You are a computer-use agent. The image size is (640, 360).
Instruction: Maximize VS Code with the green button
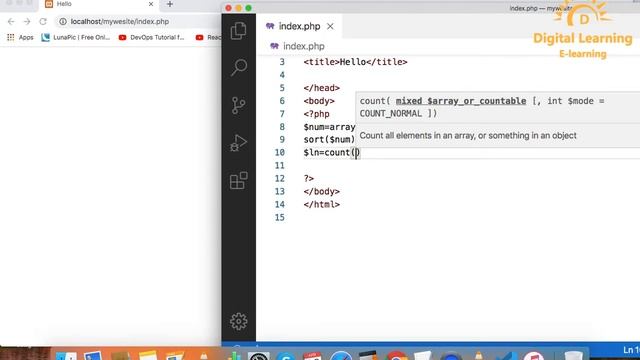pyautogui.click(x=248, y=8)
